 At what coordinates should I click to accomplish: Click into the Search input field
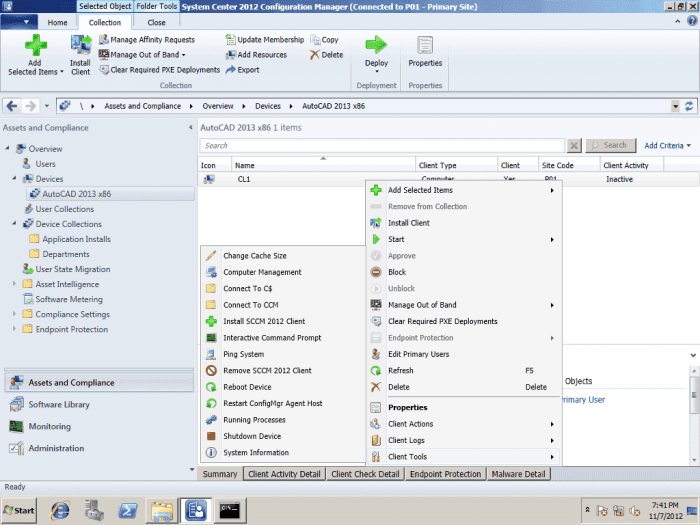[x=382, y=146]
